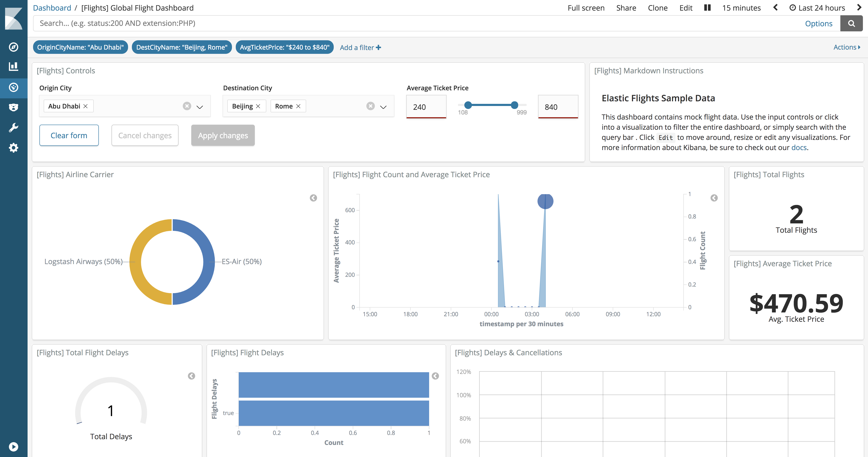Open Management from the gear icon
The height and width of the screenshot is (457, 868).
14,148
